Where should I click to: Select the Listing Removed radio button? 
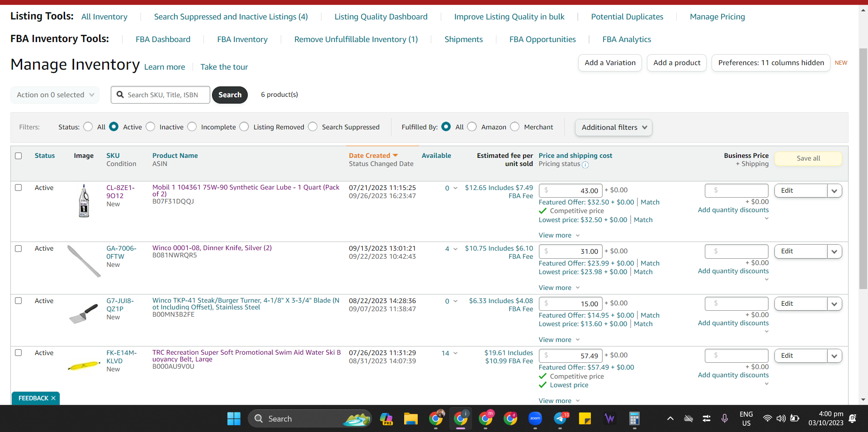(x=244, y=127)
